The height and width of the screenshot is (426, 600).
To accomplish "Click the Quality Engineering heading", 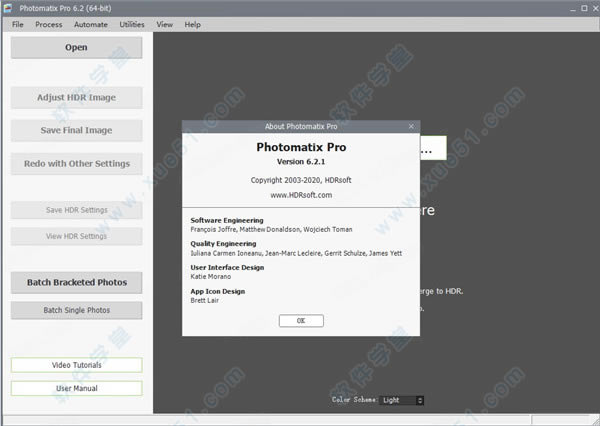I will pyautogui.click(x=223, y=244).
